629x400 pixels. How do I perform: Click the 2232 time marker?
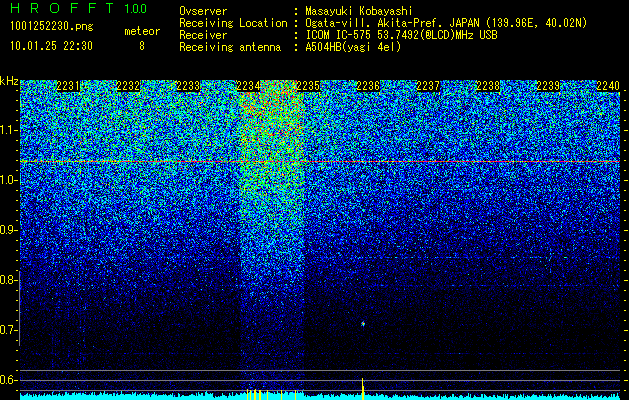(128, 86)
